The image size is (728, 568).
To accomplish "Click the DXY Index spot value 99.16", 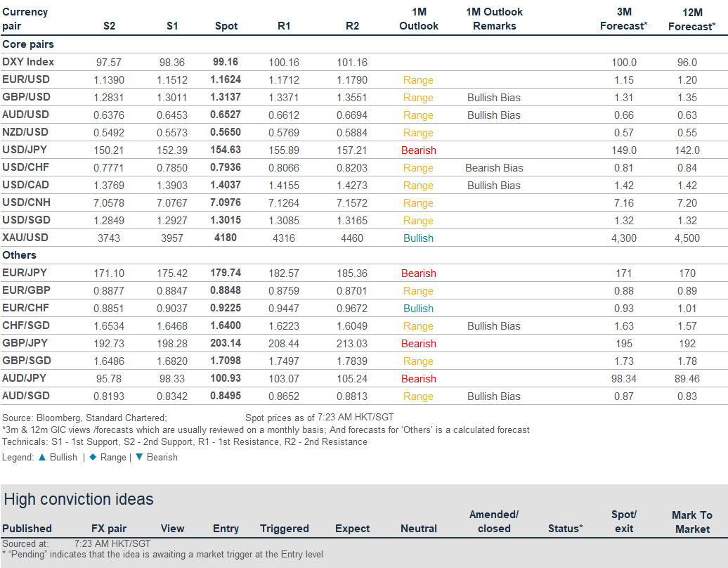I will pos(226,62).
